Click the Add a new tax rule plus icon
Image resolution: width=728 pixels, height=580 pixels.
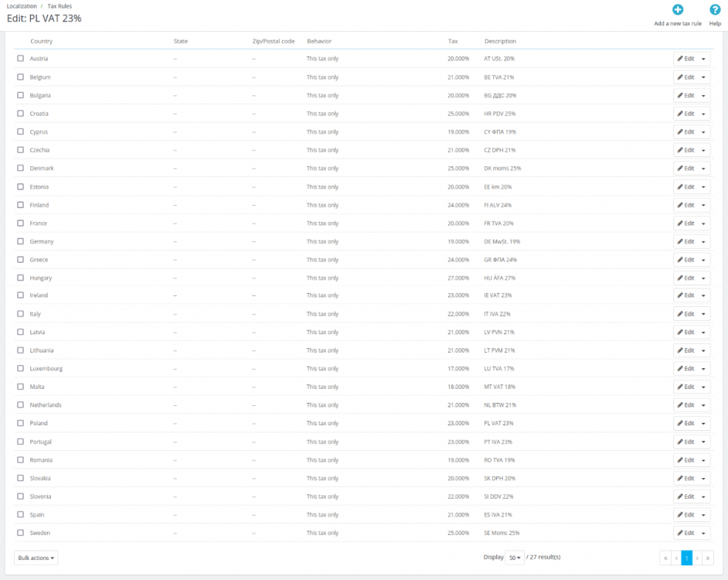[677, 10]
